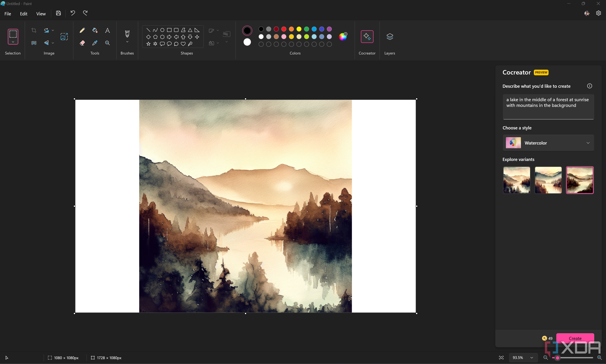Expand the Brushes tool options
This screenshot has width=606, height=364.
(x=127, y=43)
